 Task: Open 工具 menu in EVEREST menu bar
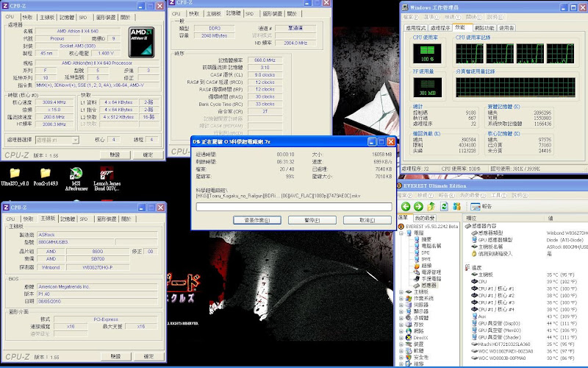coord(498,195)
